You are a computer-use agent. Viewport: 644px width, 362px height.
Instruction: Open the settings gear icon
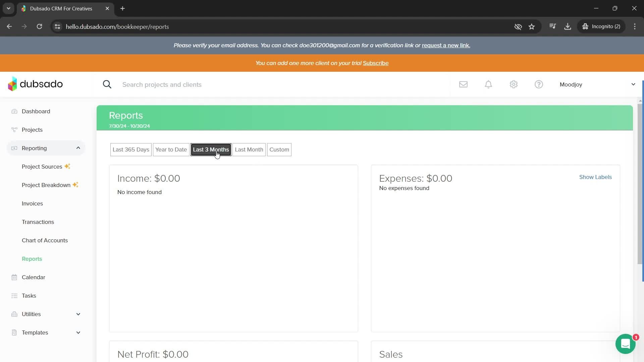tap(514, 84)
